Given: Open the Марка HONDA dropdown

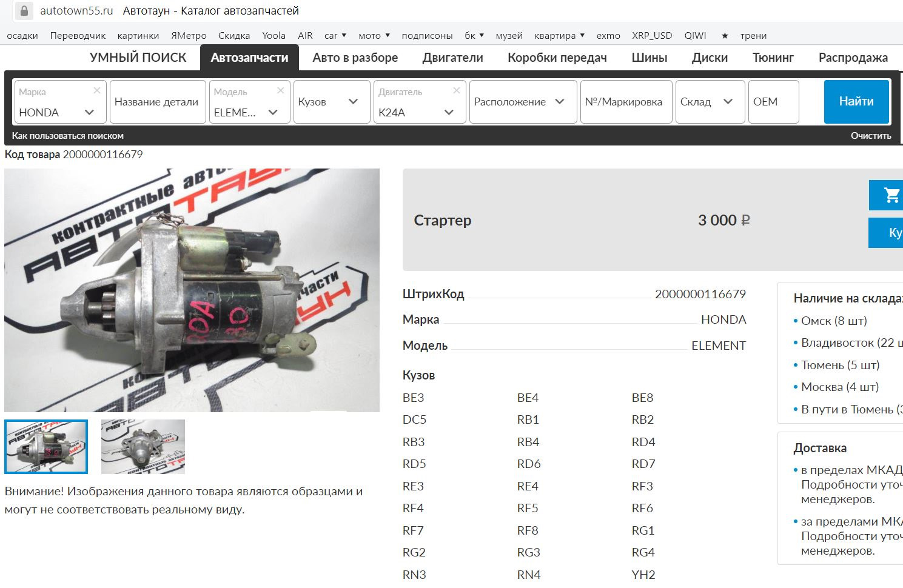Looking at the screenshot, I should tap(60, 102).
